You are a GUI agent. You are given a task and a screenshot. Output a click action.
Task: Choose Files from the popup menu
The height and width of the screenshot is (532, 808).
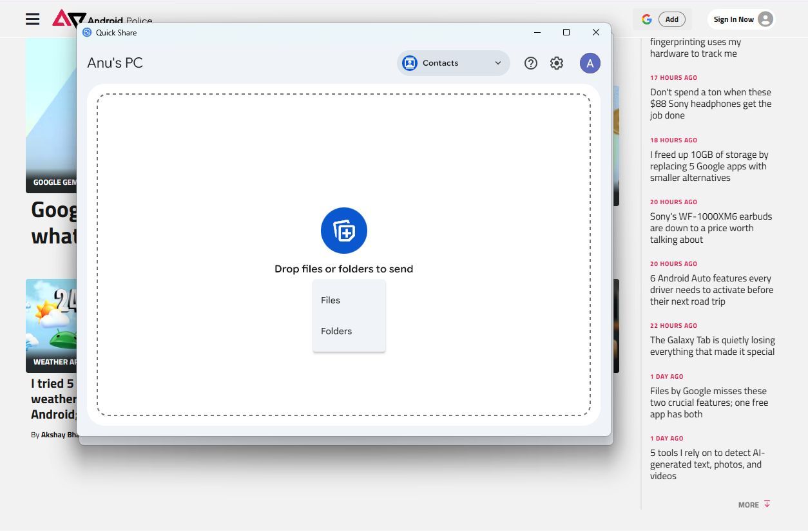pos(349,300)
